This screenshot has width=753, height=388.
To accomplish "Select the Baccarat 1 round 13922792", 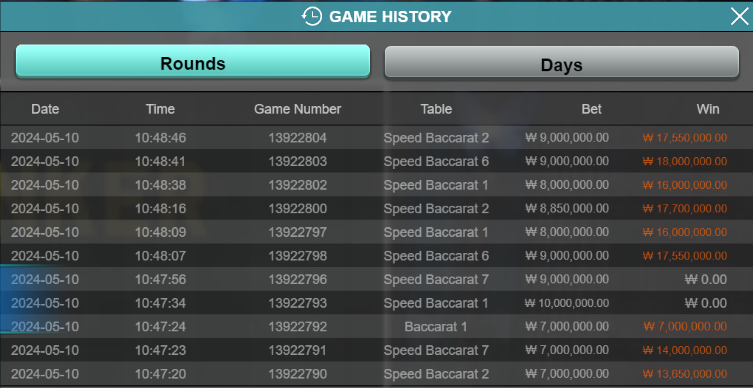I will pyautogui.click(x=376, y=327).
